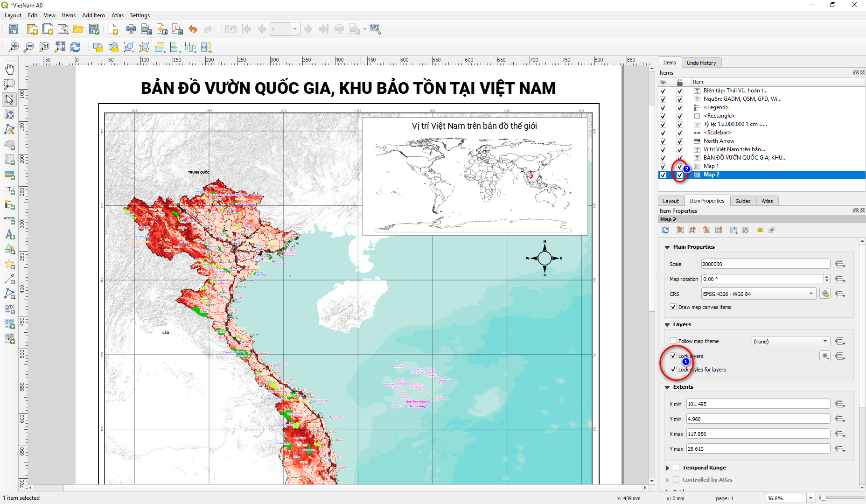Open the Add Item menu

click(93, 15)
